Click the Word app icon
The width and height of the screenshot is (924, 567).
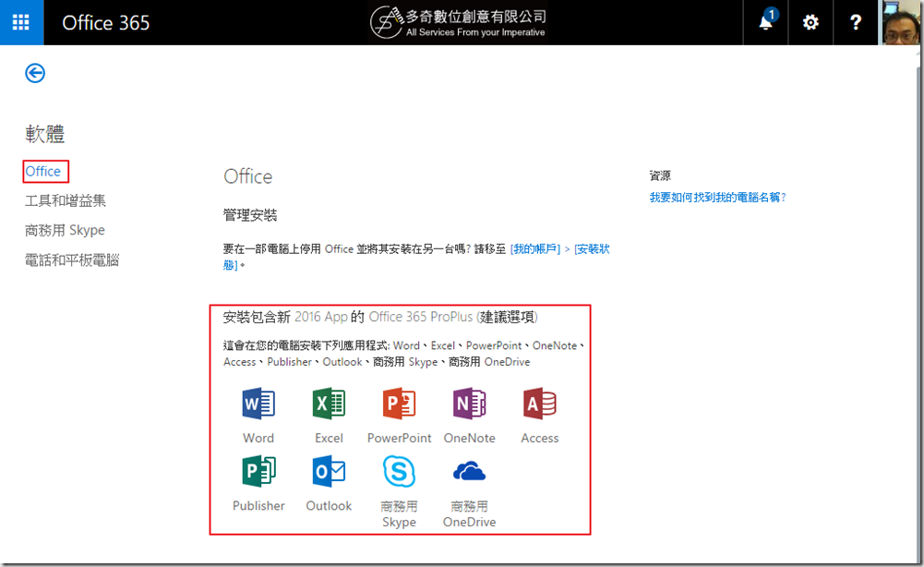point(258,404)
